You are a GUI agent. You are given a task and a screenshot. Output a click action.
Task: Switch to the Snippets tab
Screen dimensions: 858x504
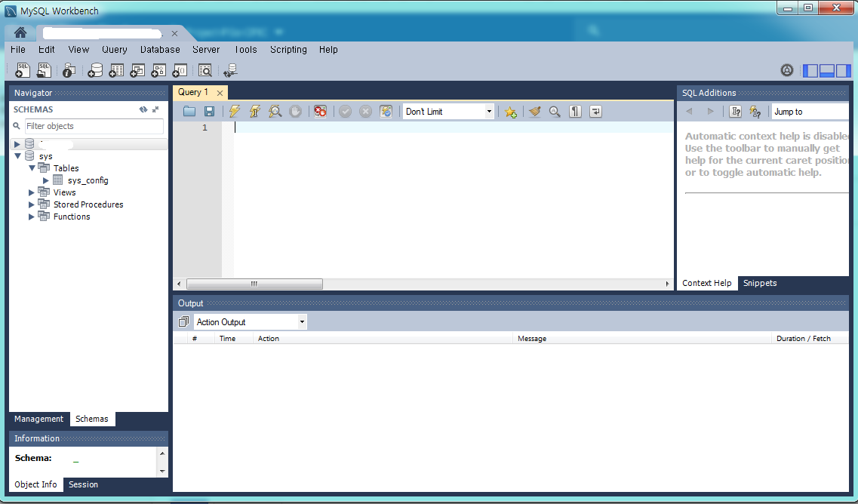click(760, 284)
